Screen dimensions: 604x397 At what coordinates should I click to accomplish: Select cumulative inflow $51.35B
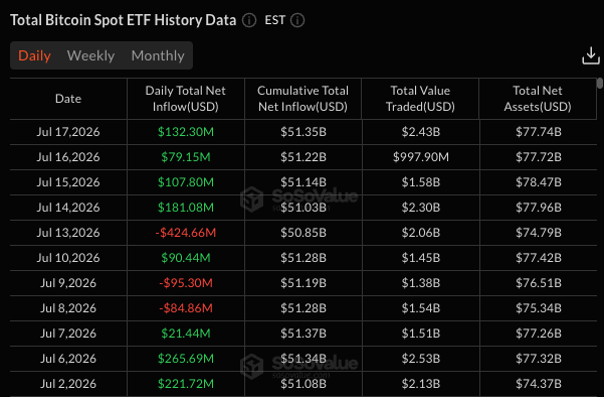coord(303,132)
